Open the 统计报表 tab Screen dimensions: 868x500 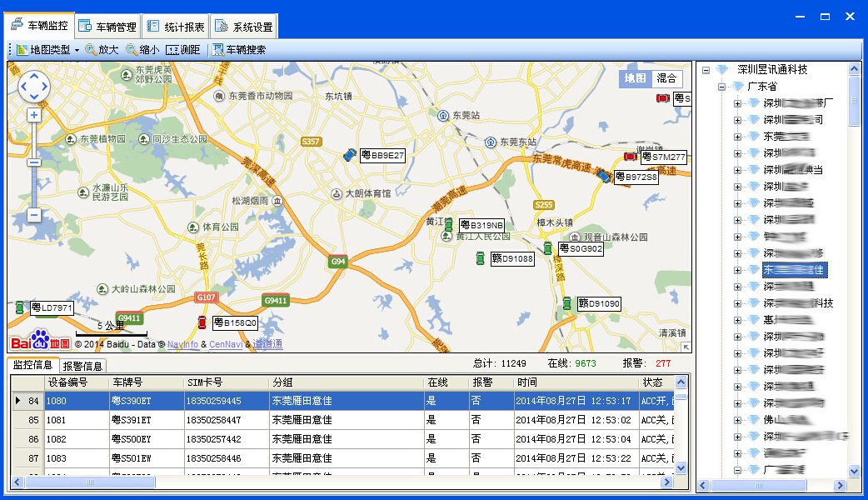click(x=175, y=27)
